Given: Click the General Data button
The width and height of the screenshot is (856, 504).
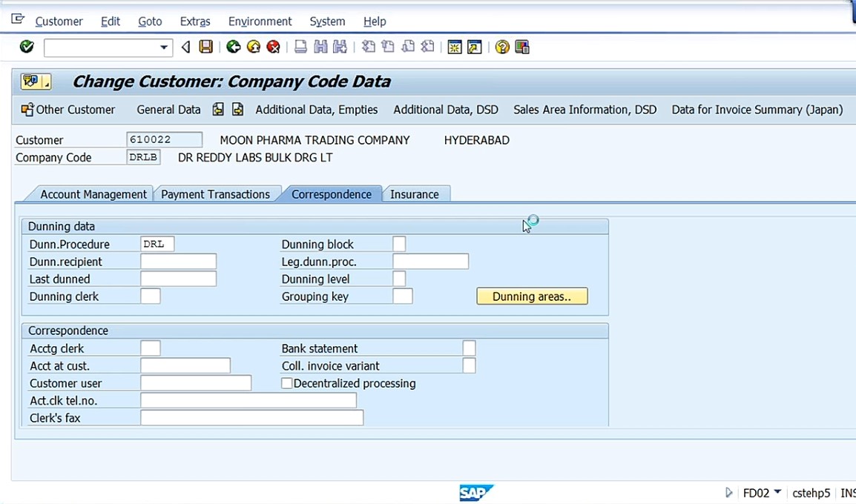Looking at the screenshot, I should [168, 110].
